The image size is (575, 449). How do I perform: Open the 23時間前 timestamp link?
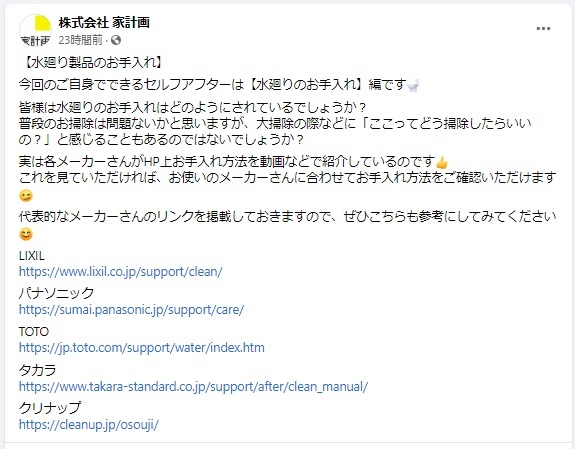(x=81, y=40)
